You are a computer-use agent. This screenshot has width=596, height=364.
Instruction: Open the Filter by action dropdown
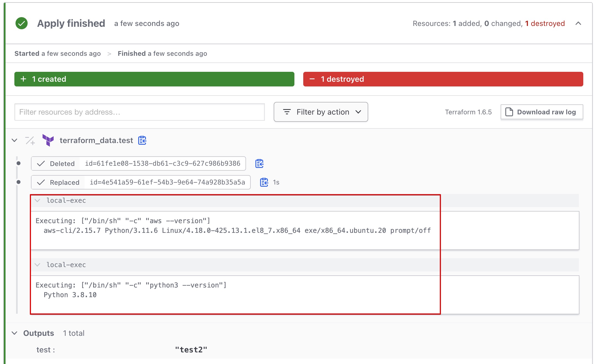pos(321,112)
